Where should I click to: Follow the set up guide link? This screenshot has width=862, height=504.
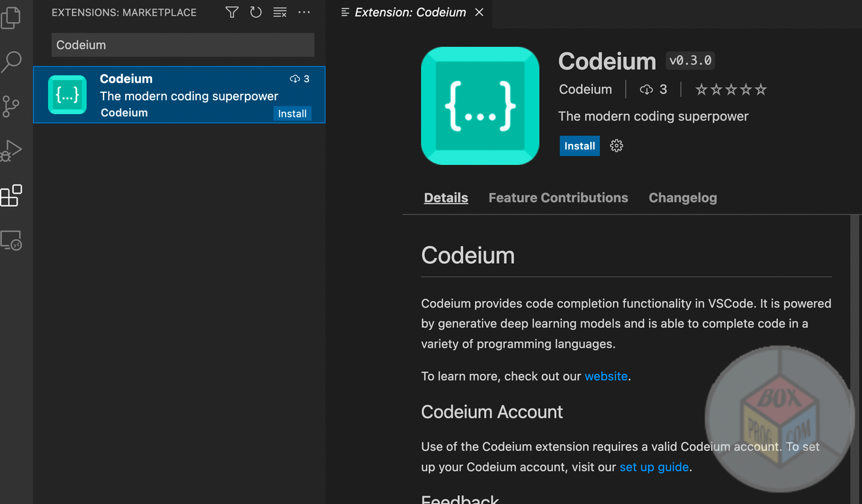(654, 467)
